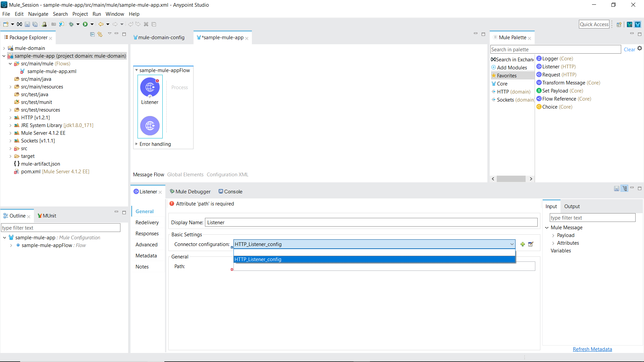Click the palette settings gear icon
Viewport: 644px width, 362px height.
(640, 48)
